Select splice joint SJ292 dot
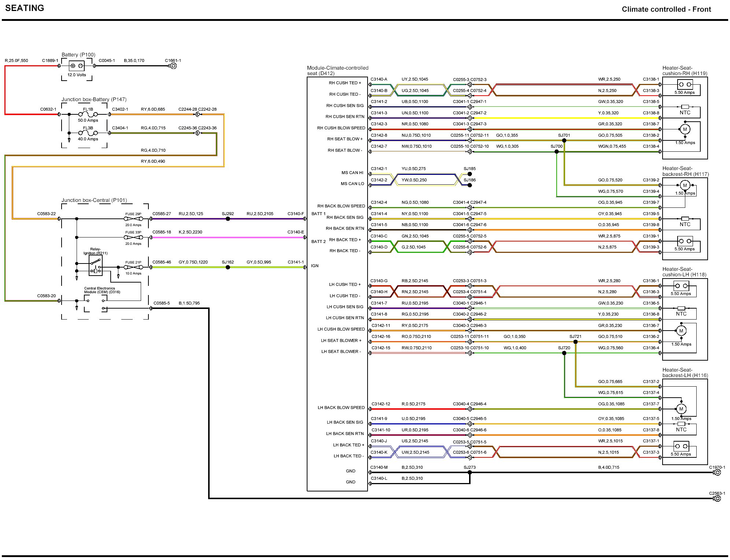The height and width of the screenshot is (560, 730). 228,219
